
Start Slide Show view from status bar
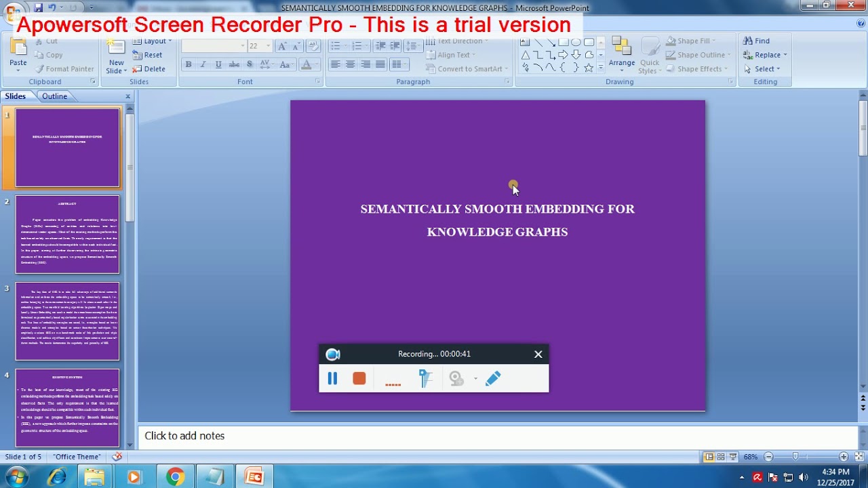coord(733,457)
